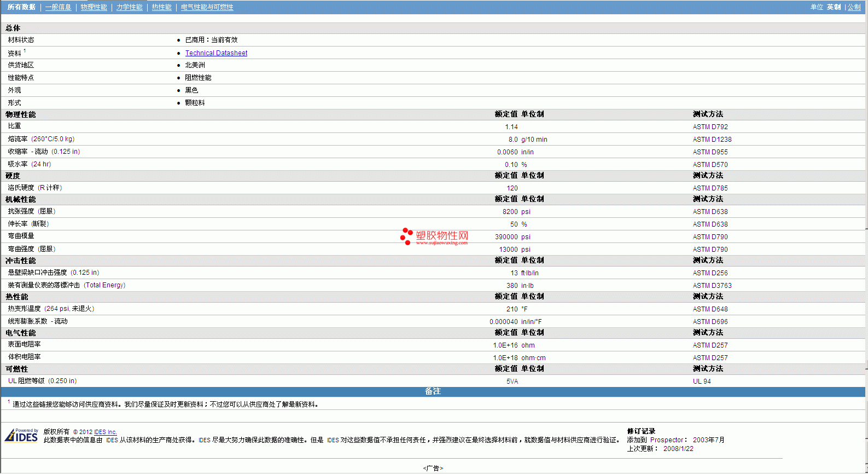
Task: Click the UL 94 test method
Action: click(x=702, y=381)
